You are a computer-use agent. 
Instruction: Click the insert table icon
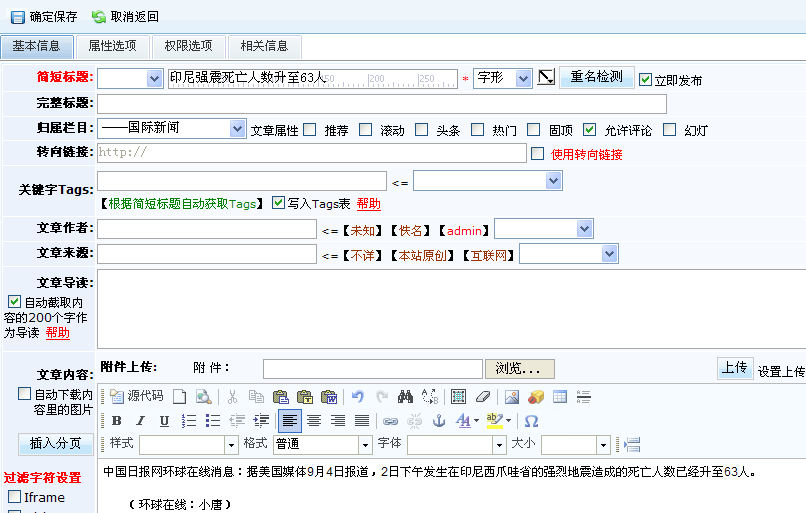tap(560, 396)
